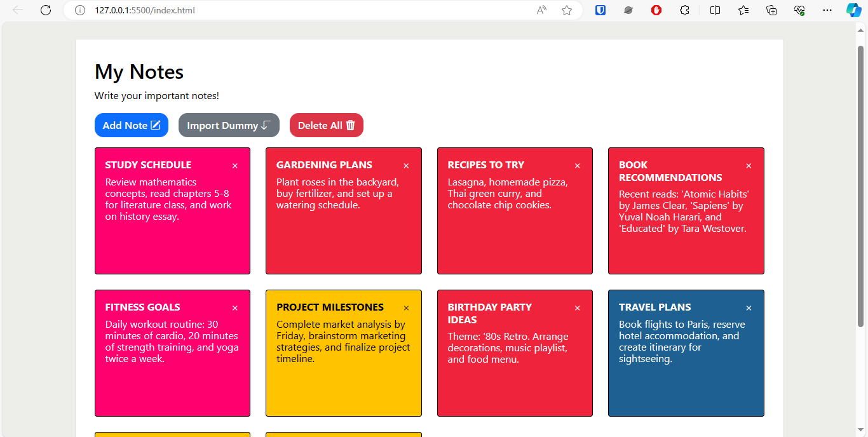Viewport: 868px width, 437px height.
Task: Click the Import Dummy button
Action: pyautogui.click(x=229, y=125)
